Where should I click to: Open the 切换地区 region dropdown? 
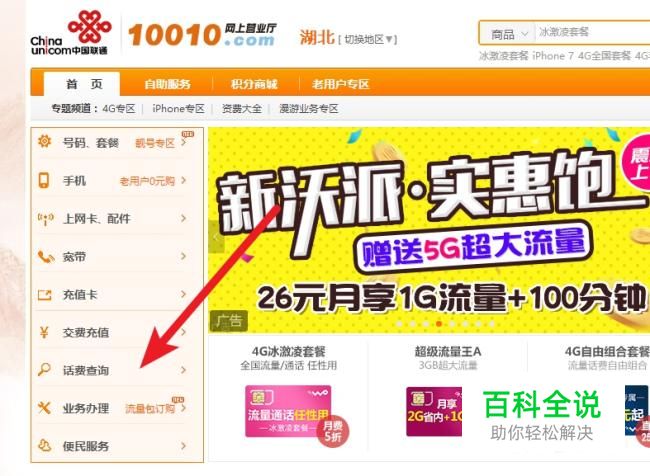(x=368, y=39)
